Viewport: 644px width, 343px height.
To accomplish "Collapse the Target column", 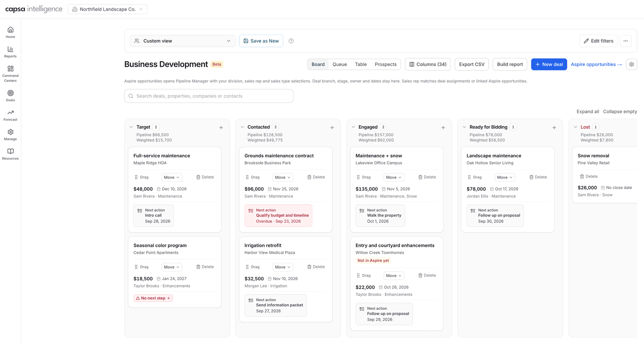I will [131, 127].
